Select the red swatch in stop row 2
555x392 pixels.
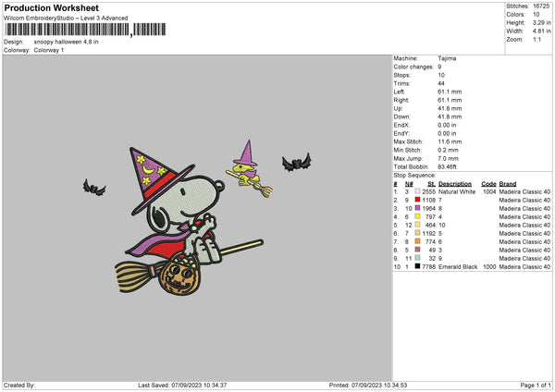click(418, 200)
